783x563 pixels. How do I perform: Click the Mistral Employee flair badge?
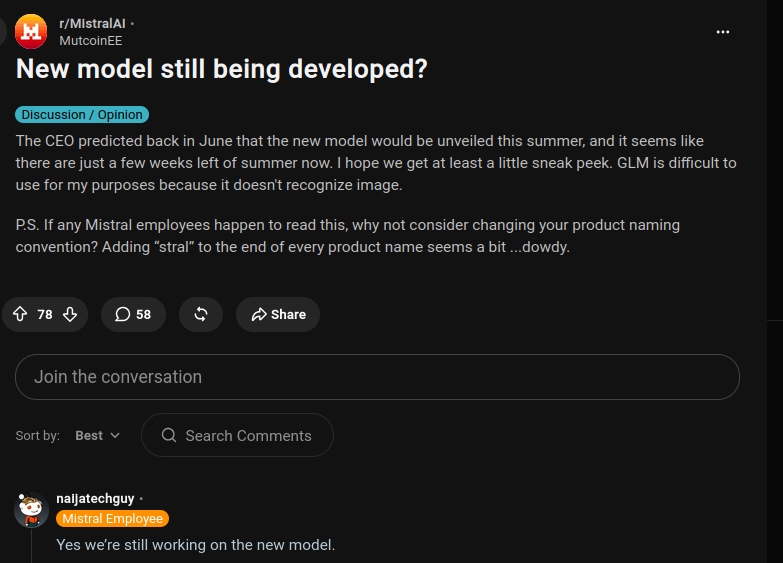coord(112,519)
